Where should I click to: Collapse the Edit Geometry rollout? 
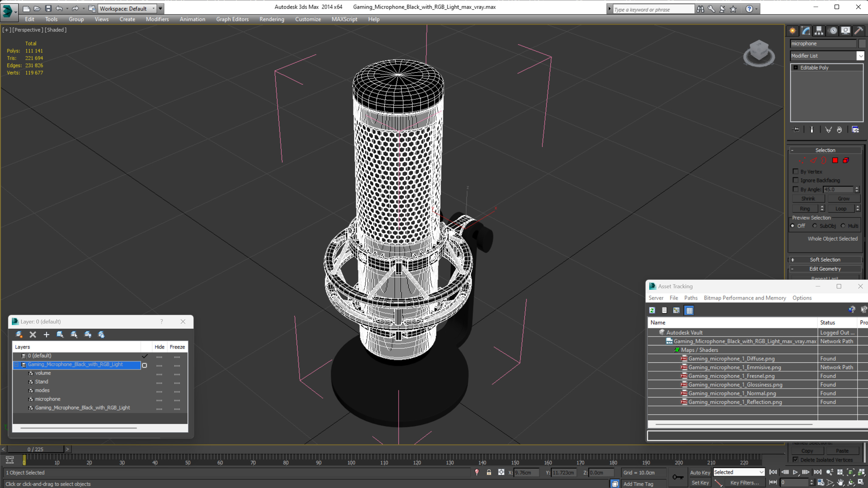824,269
